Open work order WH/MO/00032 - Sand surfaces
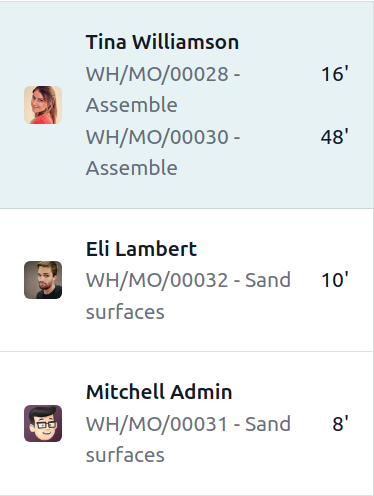This screenshot has width=374, height=496. click(x=188, y=296)
